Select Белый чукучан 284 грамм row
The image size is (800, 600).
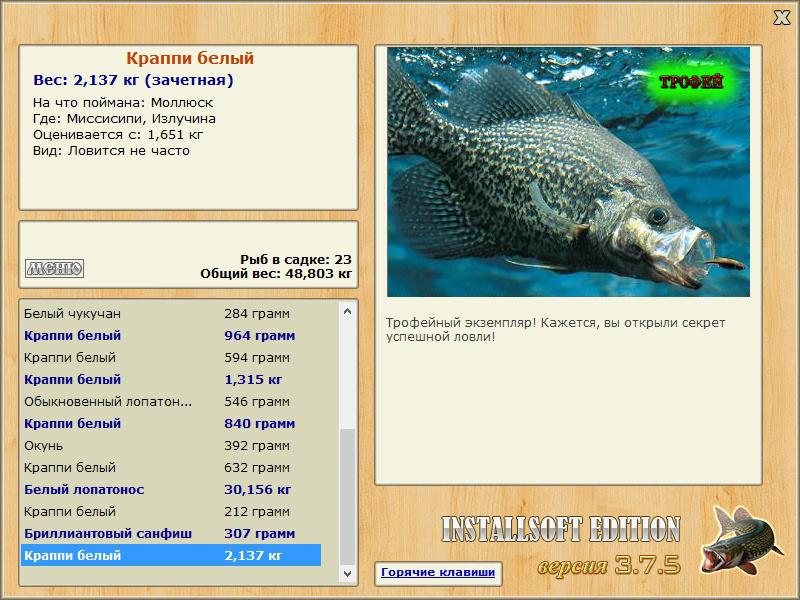click(x=171, y=313)
